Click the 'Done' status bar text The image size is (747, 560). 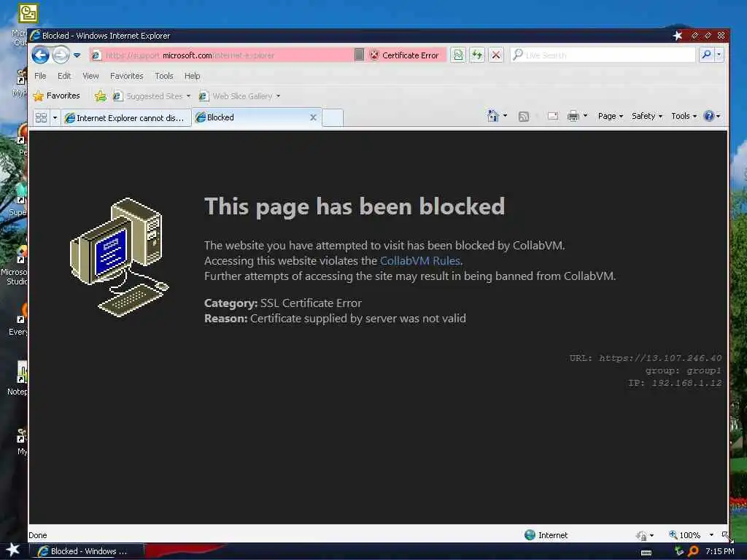click(x=38, y=535)
